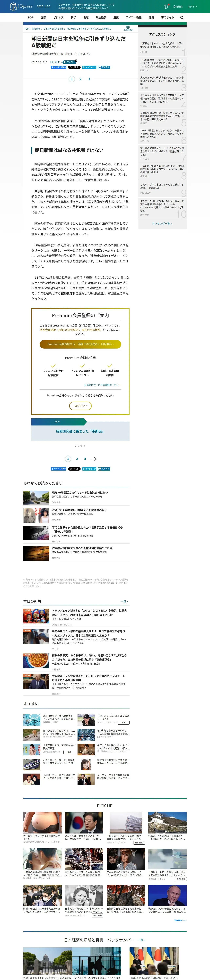Open related article 戦後70年談話の核心

(80, 492)
